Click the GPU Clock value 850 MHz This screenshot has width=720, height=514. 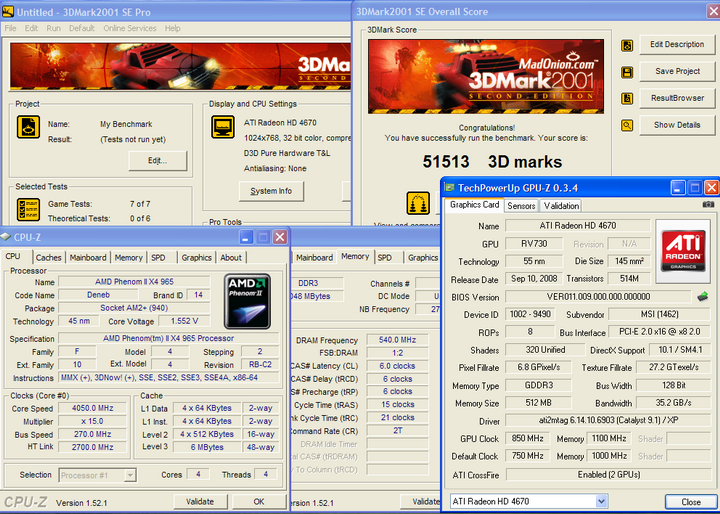pos(527,438)
